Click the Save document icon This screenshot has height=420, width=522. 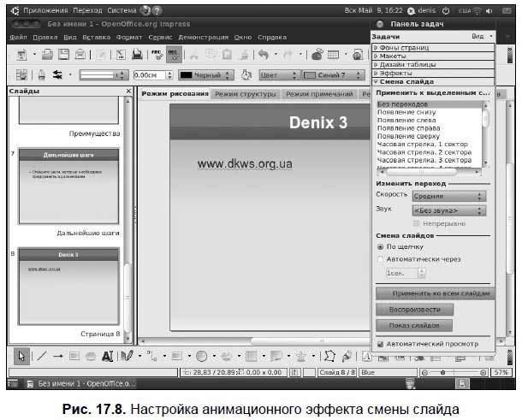tap(62, 55)
